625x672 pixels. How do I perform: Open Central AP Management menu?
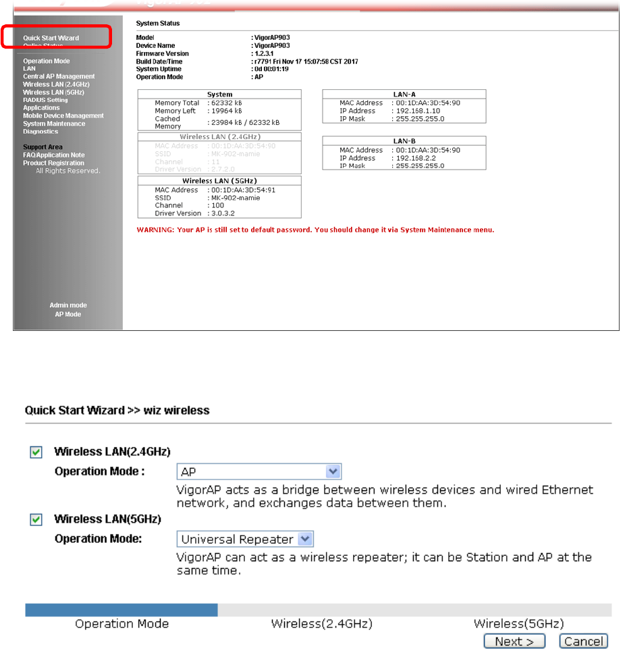tap(59, 76)
